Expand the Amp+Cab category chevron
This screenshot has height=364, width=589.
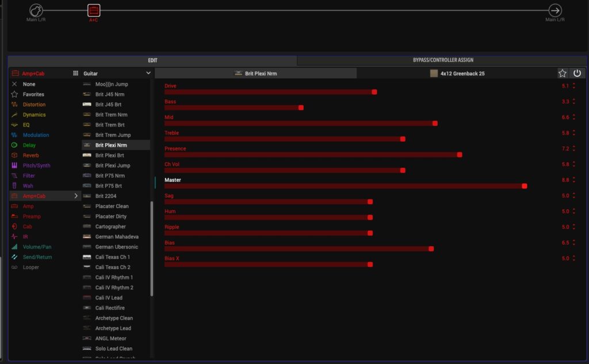(x=75, y=196)
